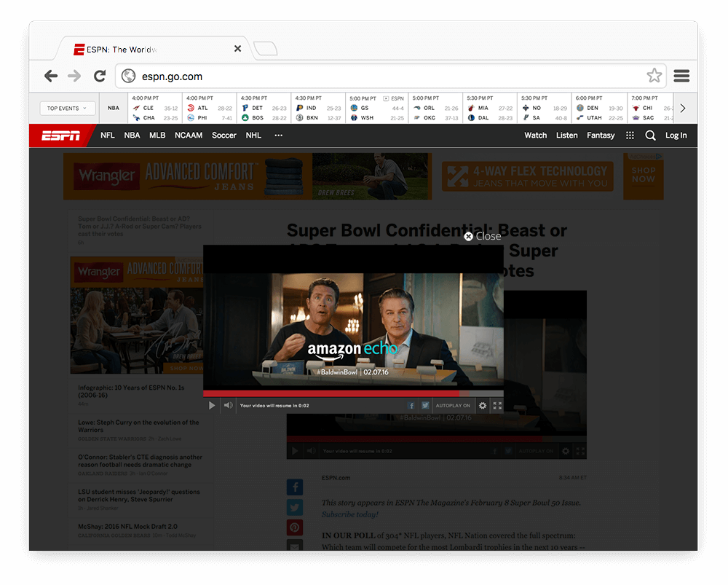Screen dimensions: 728x585
Task: Open the ESPN sites grid icon
Action: coord(630,136)
